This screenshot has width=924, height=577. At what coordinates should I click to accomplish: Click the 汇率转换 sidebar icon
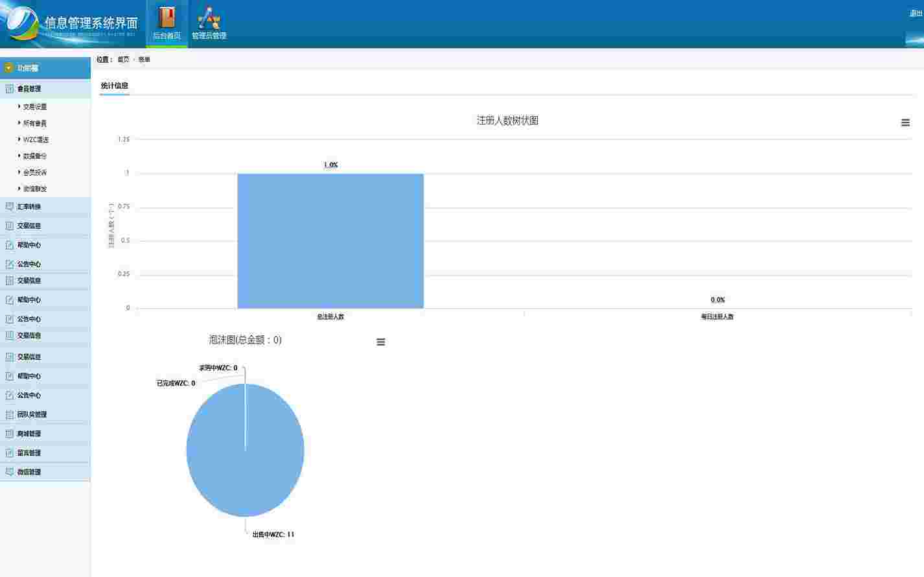click(10, 207)
